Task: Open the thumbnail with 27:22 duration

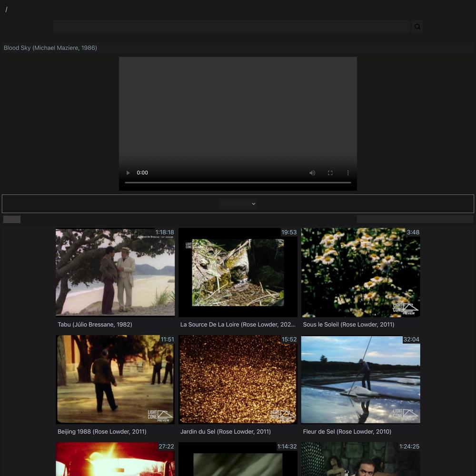Action: point(115,459)
